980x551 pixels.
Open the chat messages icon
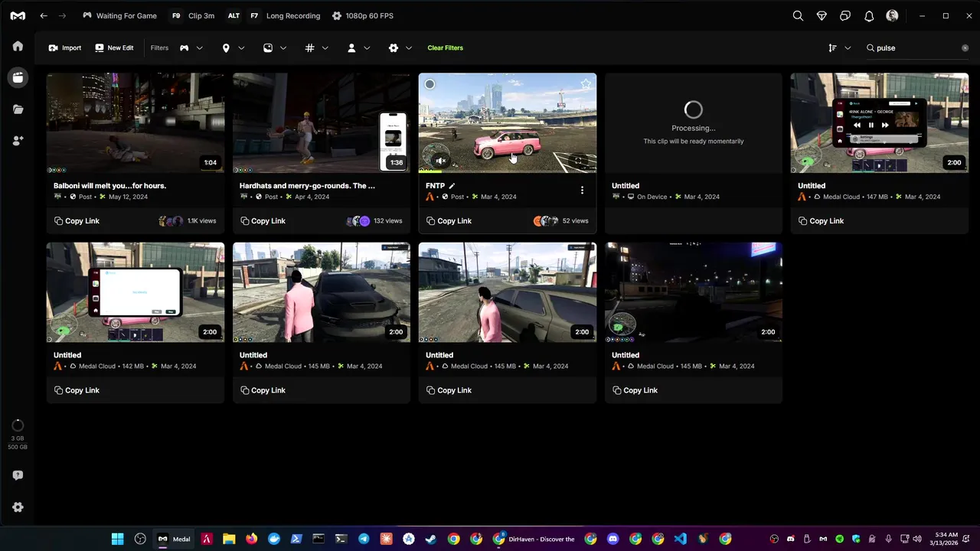[845, 15]
